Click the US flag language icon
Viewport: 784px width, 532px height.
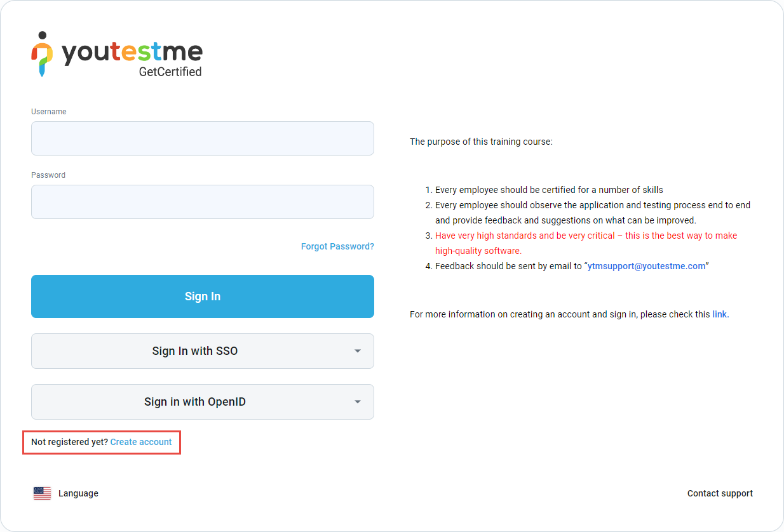(42, 493)
